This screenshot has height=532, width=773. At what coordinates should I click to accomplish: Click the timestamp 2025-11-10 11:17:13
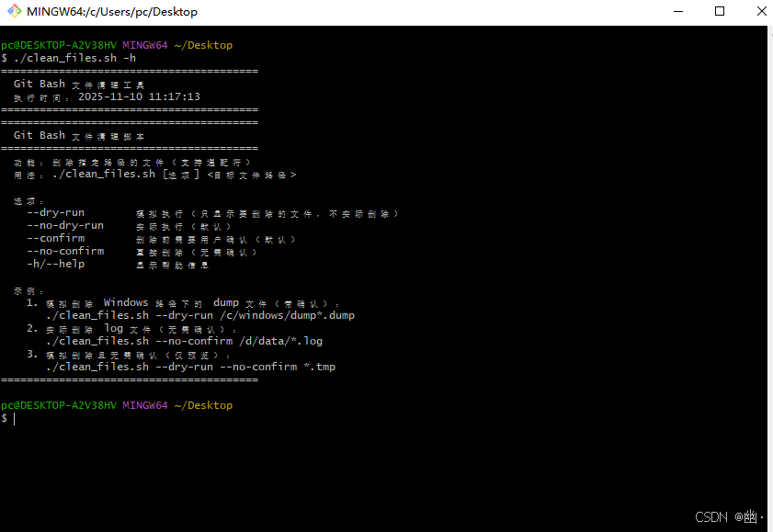pos(139,96)
